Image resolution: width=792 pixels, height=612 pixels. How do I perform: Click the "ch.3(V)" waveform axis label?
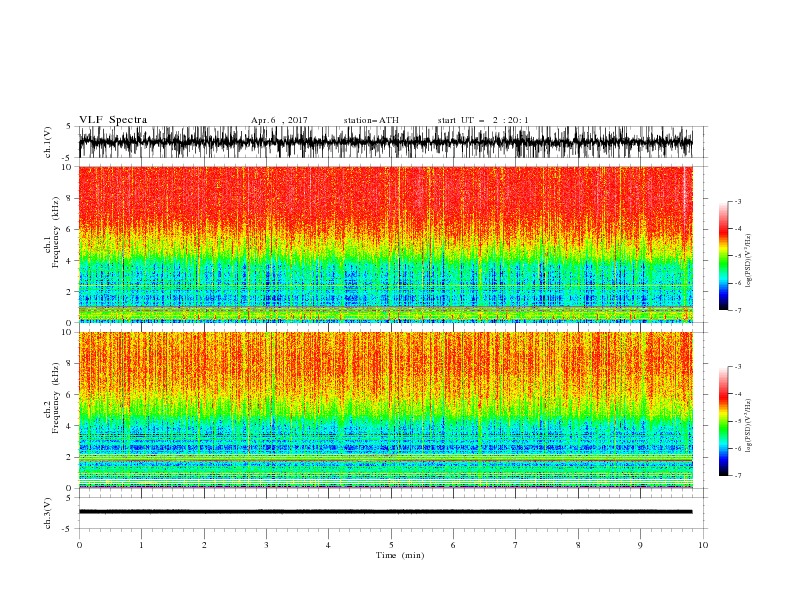(x=48, y=513)
